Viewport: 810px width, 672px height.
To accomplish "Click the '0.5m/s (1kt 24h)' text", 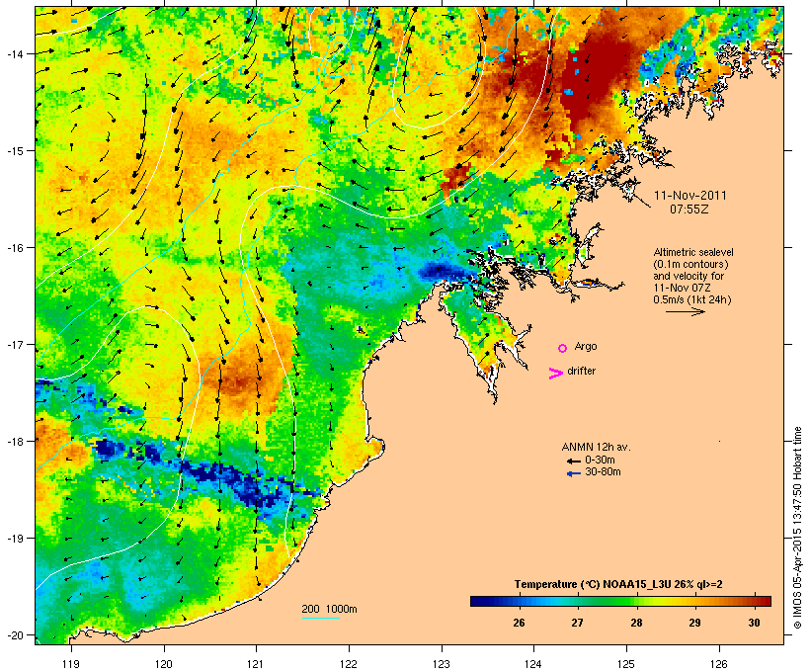I will (x=692, y=299).
